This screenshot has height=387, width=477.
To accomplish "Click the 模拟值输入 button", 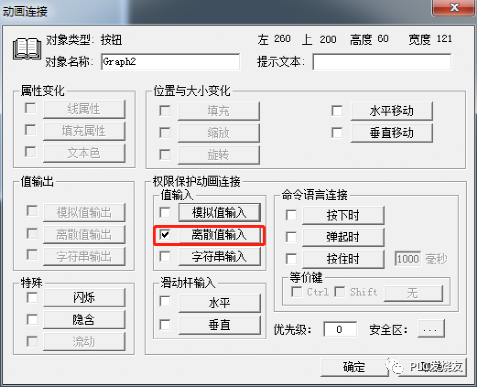I will 219,213.
